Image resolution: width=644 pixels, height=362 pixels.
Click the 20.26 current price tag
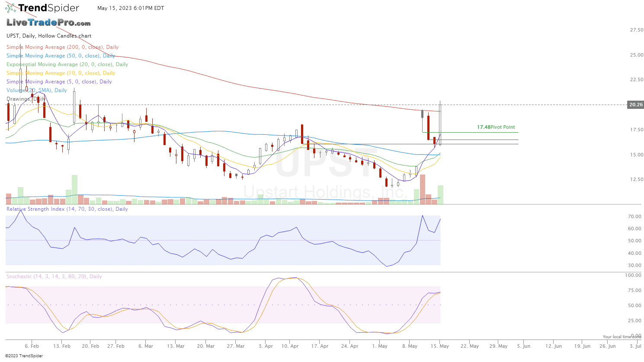coord(635,105)
